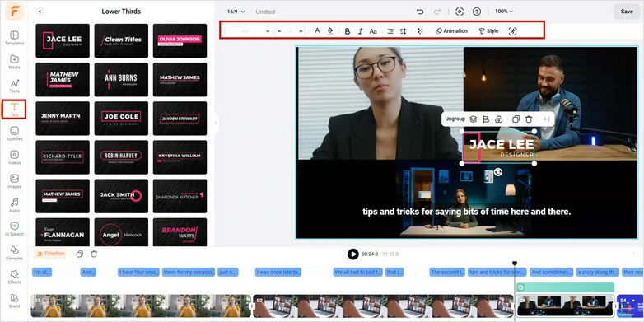644x322 pixels.
Task: Select the Text tool in sidebar
Action: pyautogui.click(x=14, y=110)
